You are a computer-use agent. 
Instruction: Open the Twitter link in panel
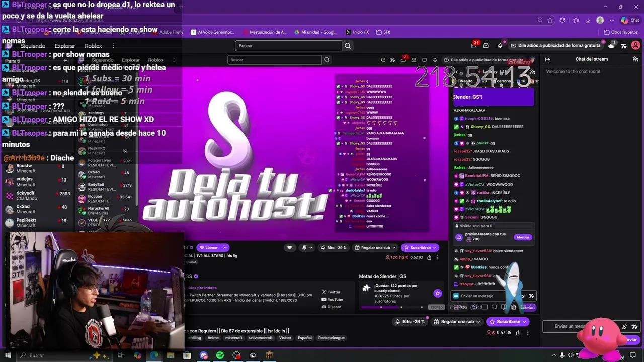(x=331, y=292)
